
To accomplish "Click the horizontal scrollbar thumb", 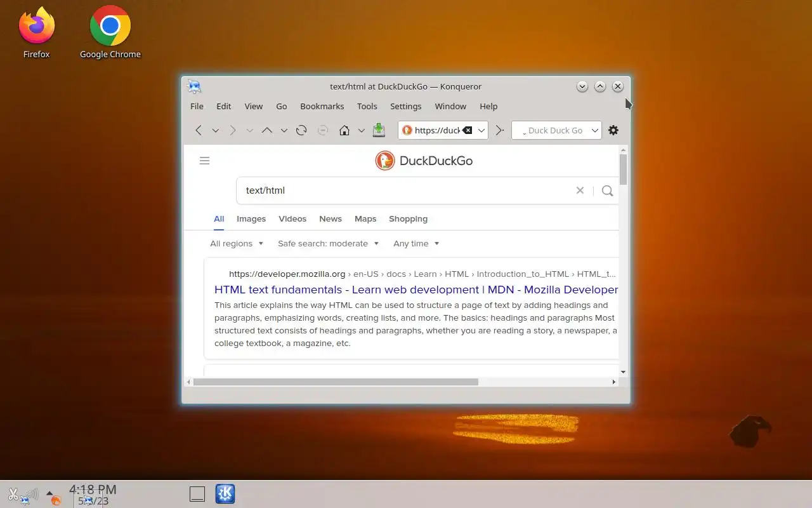I will [x=336, y=382].
